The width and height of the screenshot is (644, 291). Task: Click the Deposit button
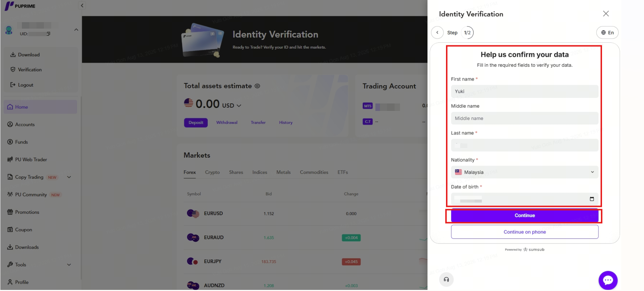[x=196, y=123]
